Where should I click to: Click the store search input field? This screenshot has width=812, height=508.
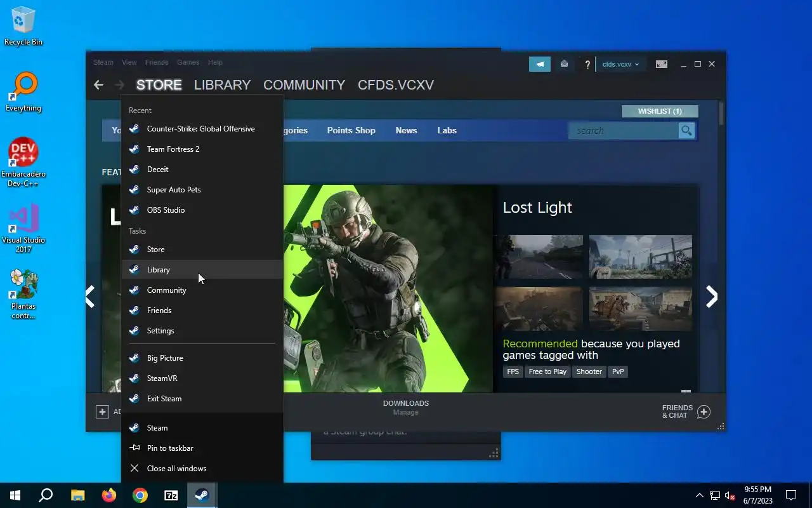[624, 131]
